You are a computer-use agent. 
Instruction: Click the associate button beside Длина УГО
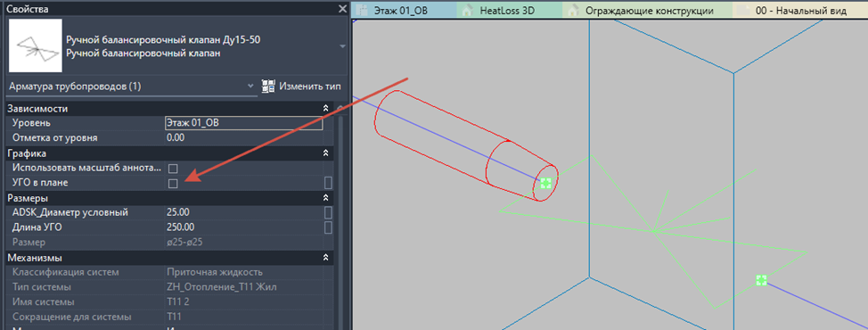click(328, 227)
